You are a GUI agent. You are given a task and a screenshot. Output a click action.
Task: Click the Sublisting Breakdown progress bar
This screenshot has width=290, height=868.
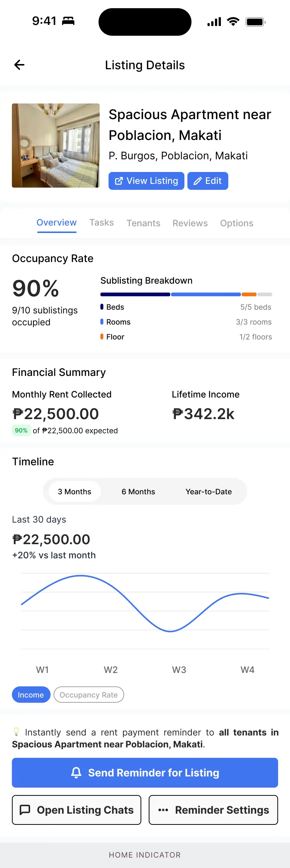[186, 294]
